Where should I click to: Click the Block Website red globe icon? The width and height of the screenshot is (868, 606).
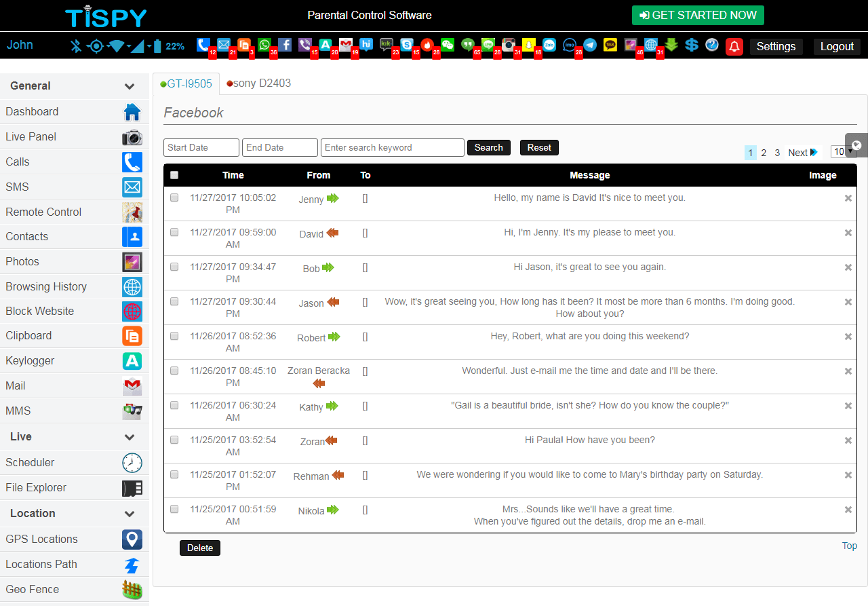[x=132, y=311]
